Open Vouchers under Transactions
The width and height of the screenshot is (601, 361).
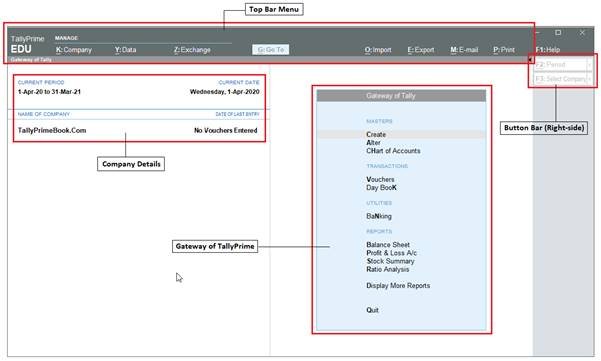[x=380, y=179]
